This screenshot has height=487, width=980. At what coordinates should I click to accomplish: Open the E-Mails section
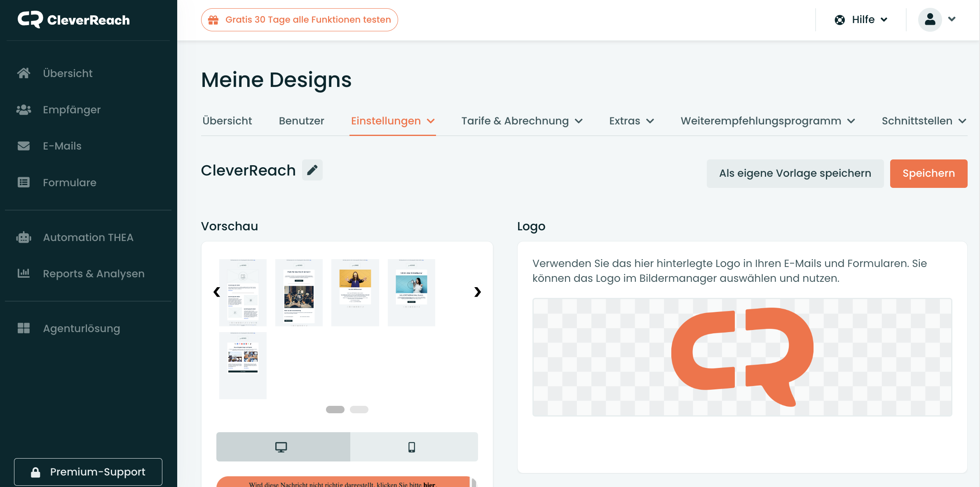tap(62, 146)
